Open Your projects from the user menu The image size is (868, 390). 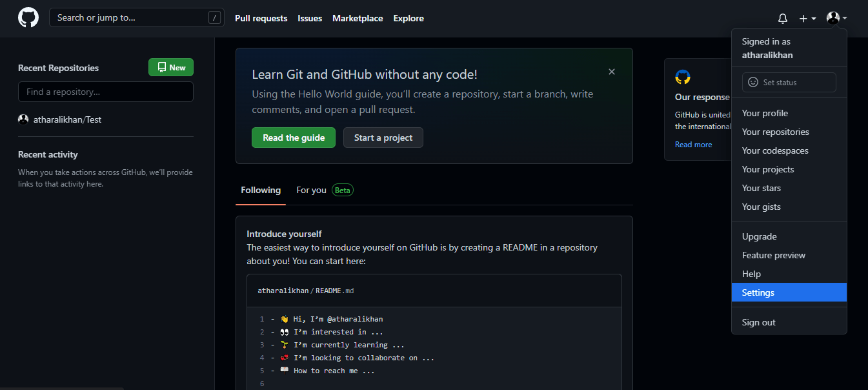[789, 169]
